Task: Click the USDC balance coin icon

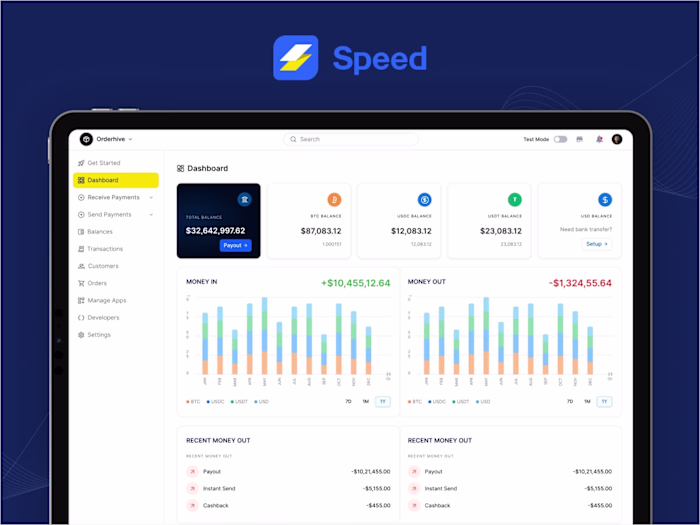Action: point(425,200)
